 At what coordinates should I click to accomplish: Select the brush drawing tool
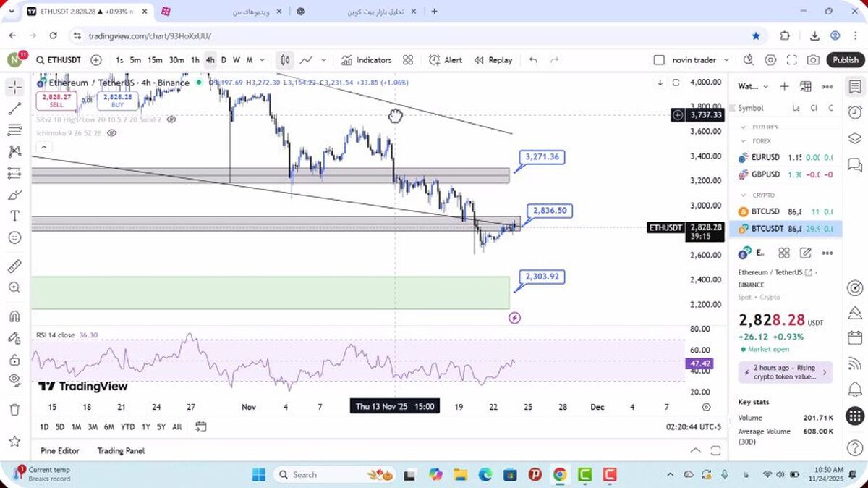(x=14, y=195)
